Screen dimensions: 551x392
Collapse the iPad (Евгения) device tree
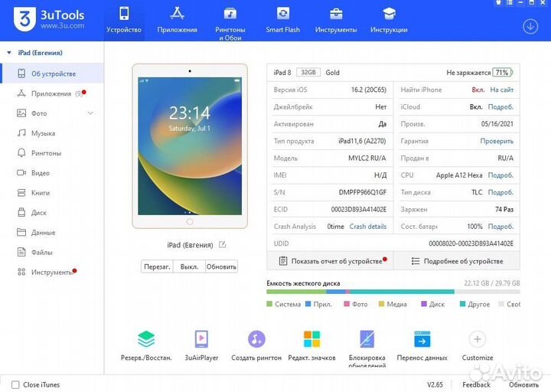coord(8,53)
